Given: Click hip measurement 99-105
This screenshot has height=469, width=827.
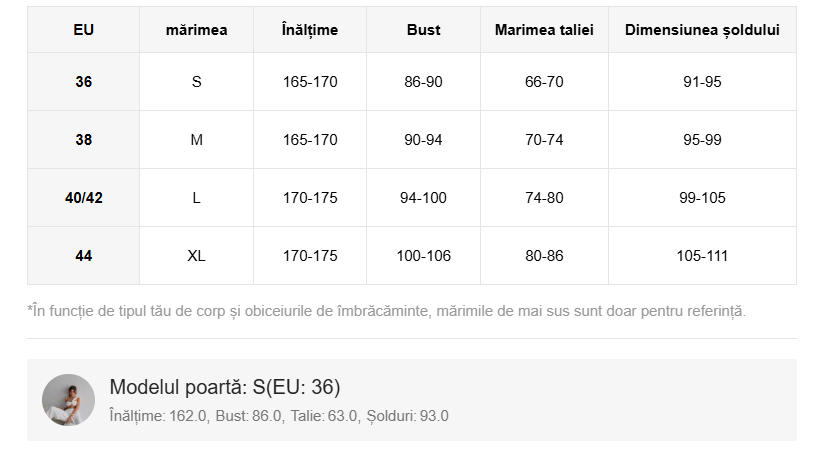Looking at the screenshot, I should point(702,198).
